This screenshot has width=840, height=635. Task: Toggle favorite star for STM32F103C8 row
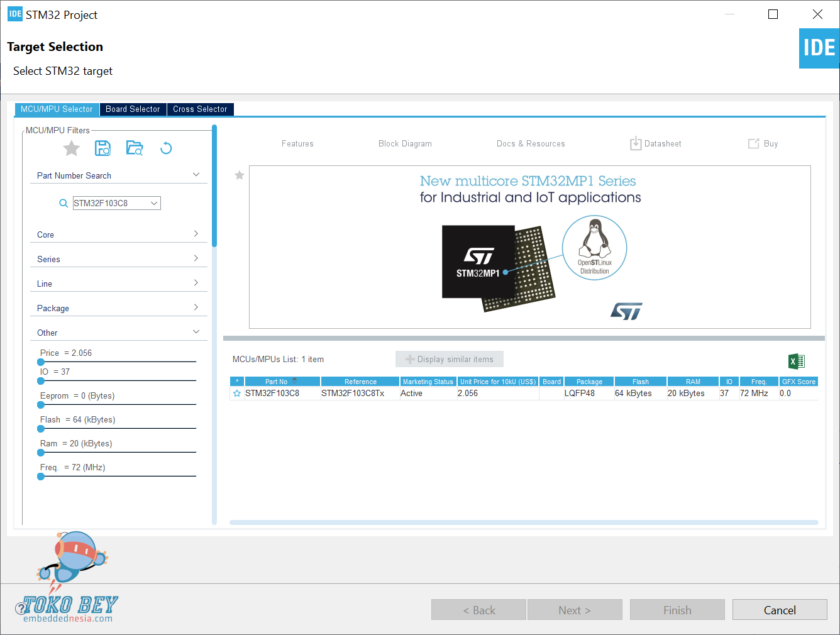(237, 394)
